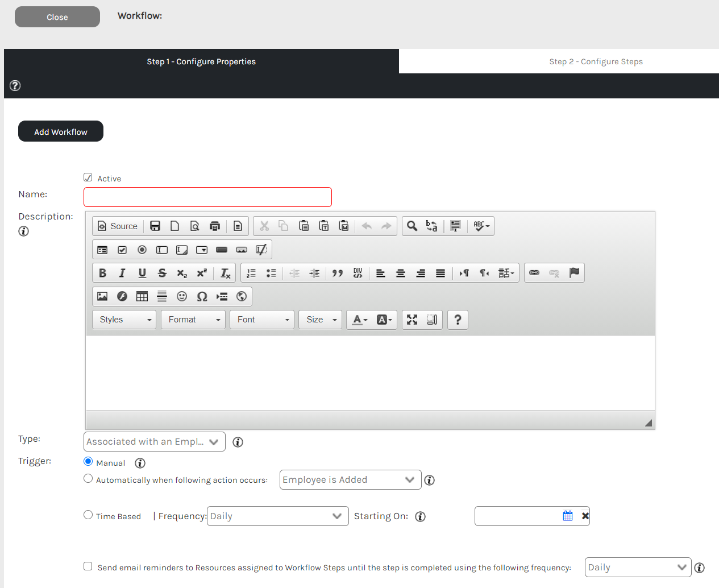
Task: Click the Subscript icon
Action: [x=182, y=273]
